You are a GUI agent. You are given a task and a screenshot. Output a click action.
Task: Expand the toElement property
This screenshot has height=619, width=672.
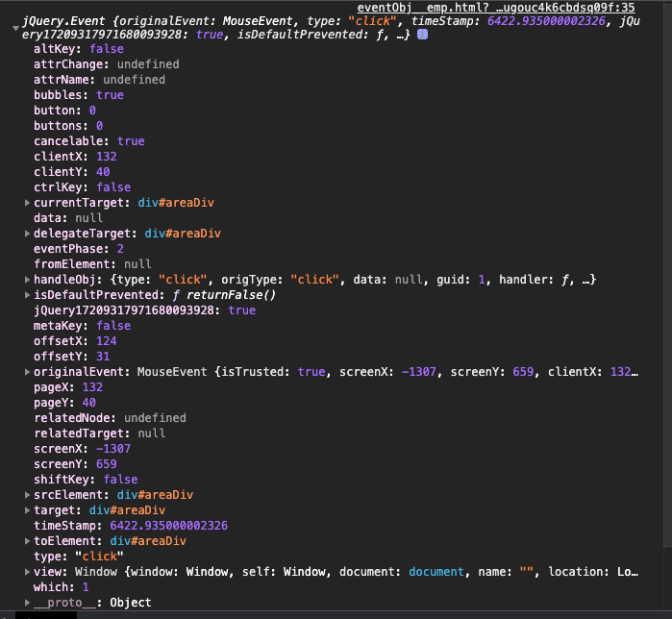pos(27,541)
